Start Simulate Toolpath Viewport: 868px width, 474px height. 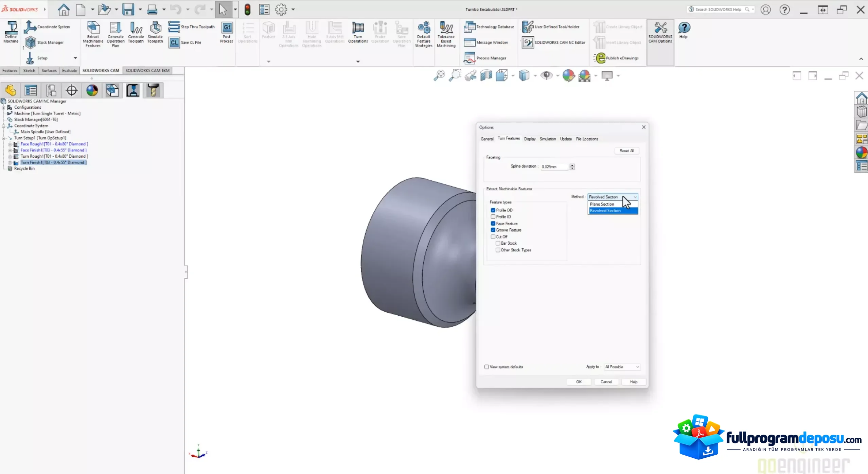click(155, 32)
